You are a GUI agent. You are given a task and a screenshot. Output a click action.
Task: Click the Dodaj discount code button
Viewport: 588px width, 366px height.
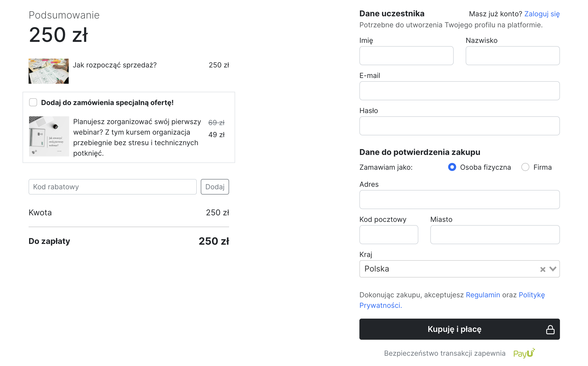click(x=215, y=187)
